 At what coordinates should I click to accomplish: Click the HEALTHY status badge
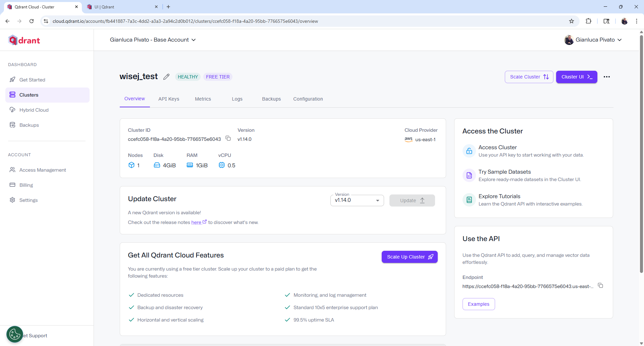point(188,77)
